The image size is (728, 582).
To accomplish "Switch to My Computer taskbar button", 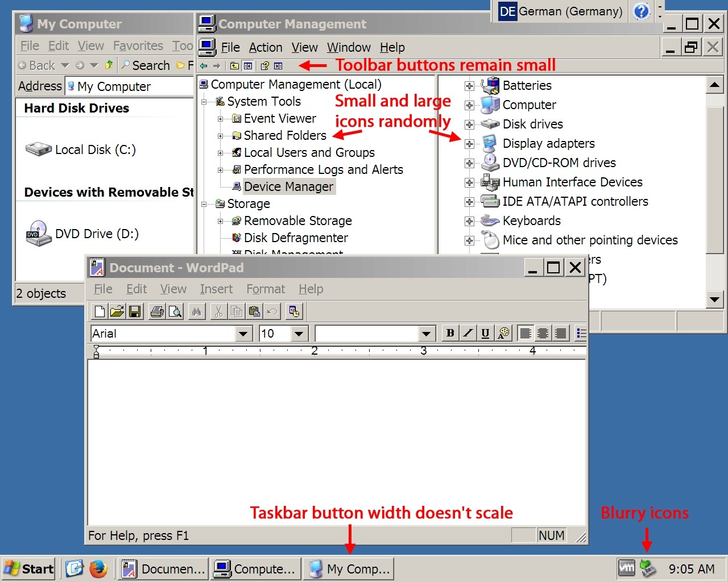I will (x=348, y=568).
